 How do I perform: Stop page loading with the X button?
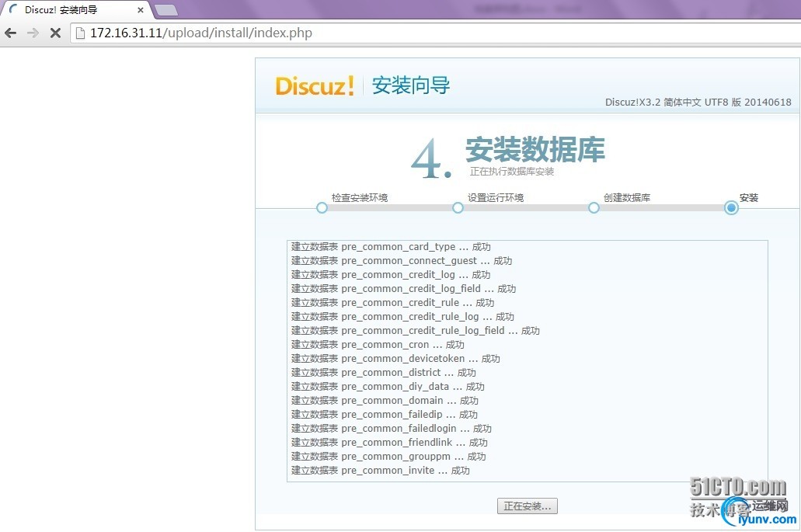[x=55, y=33]
